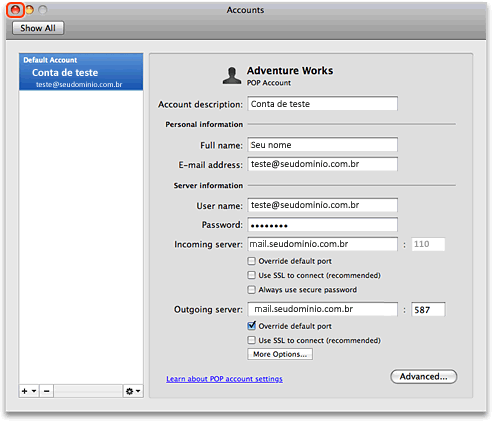492x421 pixels.
Task: Click the add account plus icon
Action: (x=25, y=391)
